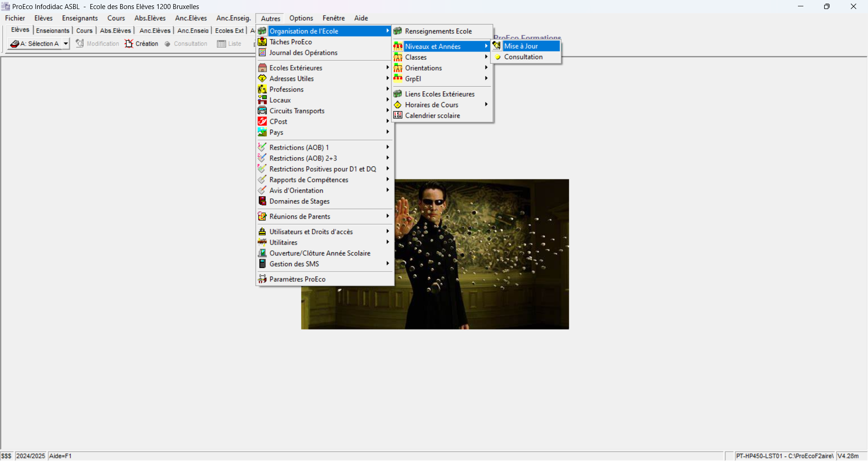Screen dimensions: 868x461
Task: Switch to the Anc.Enseig tab
Action: (x=193, y=31)
